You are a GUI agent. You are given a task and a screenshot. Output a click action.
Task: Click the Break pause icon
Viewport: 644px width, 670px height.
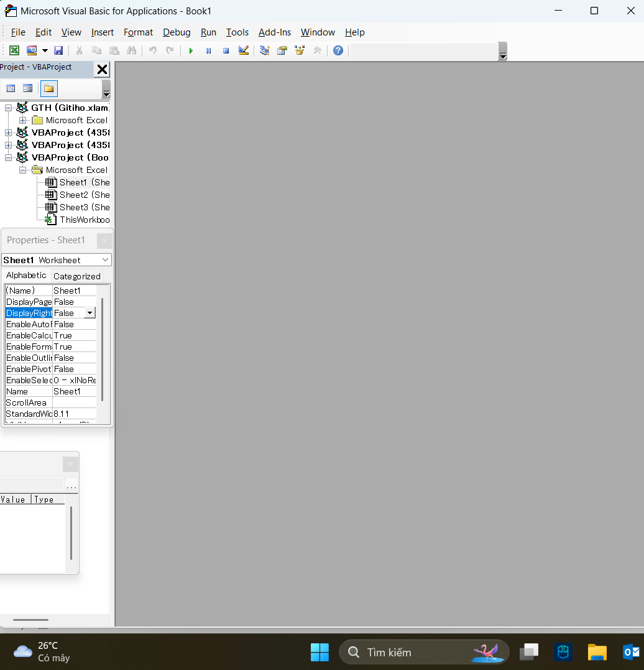coord(208,50)
